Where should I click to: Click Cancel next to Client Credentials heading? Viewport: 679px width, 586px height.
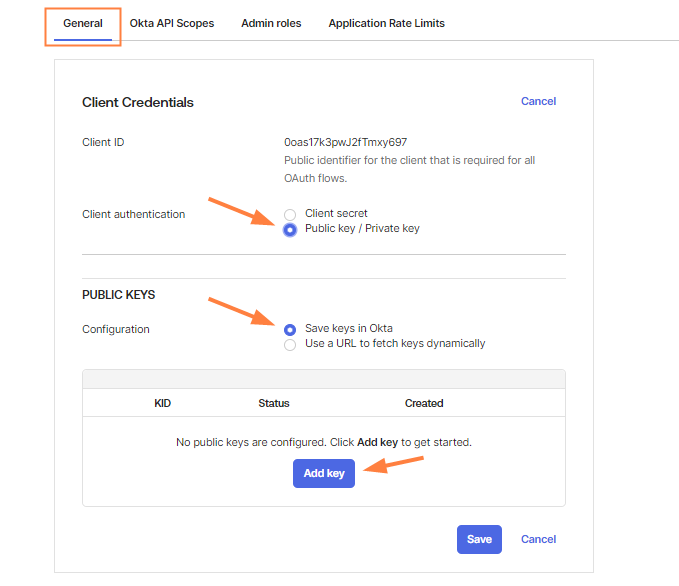pyautogui.click(x=538, y=101)
